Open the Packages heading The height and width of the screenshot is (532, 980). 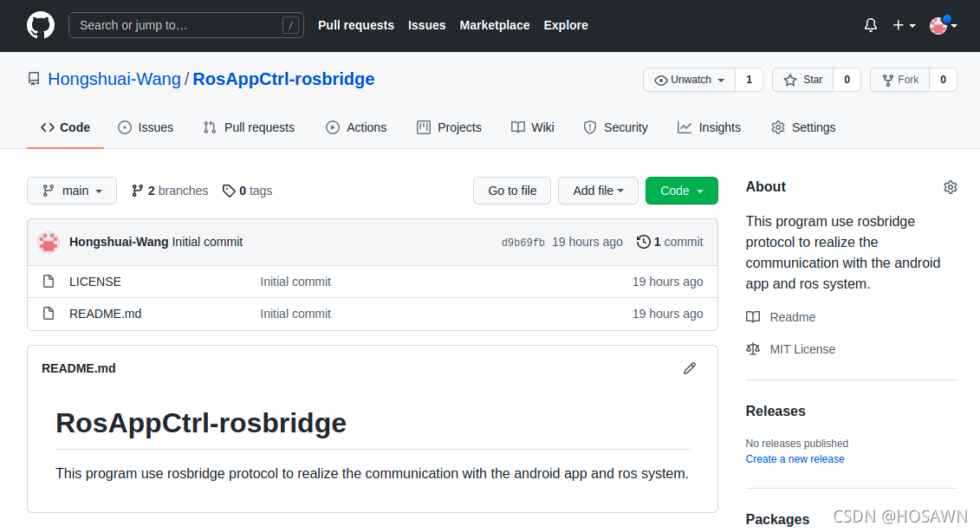(777, 520)
